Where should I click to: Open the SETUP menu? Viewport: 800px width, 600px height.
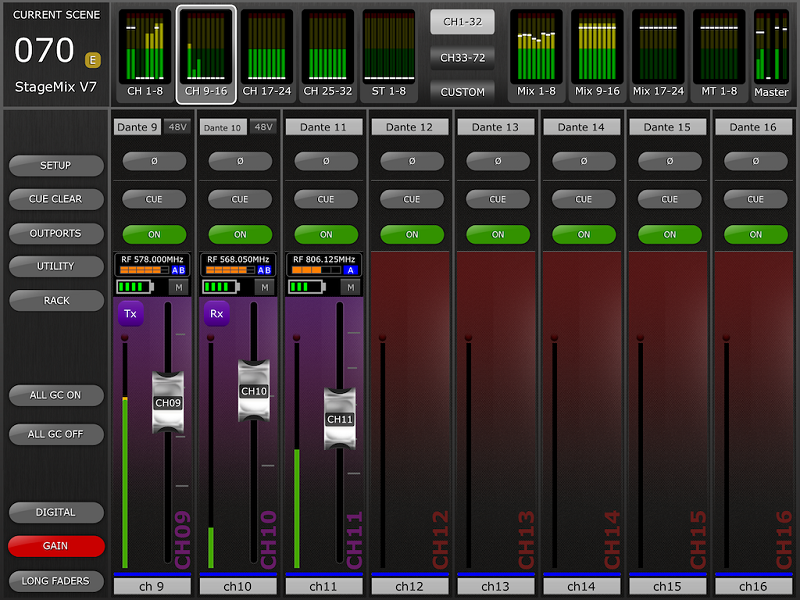56,165
